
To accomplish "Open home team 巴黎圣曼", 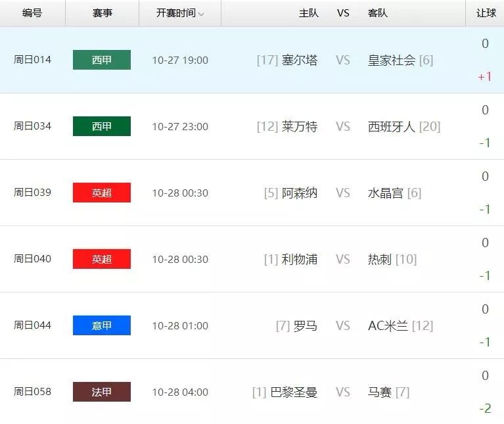I will coord(294,392).
